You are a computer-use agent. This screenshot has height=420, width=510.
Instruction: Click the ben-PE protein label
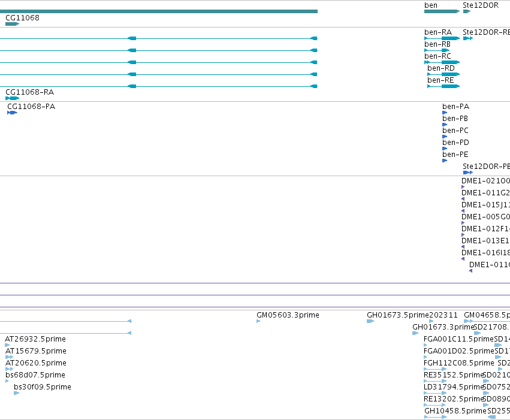(455, 155)
